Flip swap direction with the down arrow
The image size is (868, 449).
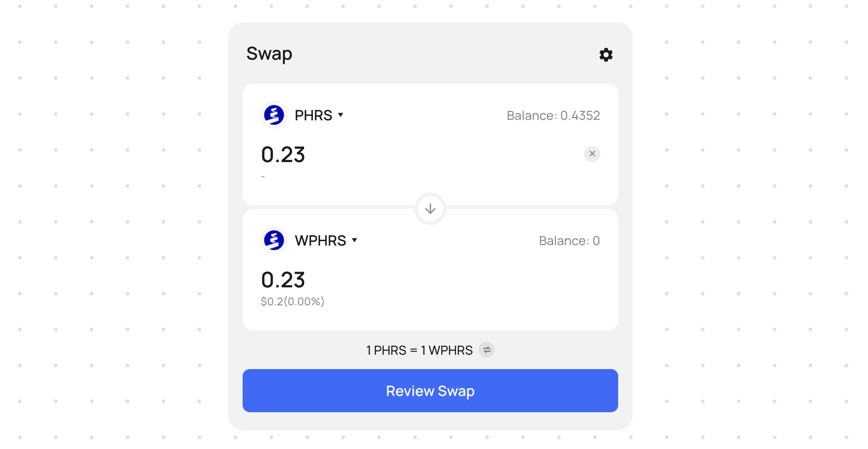click(x=430, y=209)
